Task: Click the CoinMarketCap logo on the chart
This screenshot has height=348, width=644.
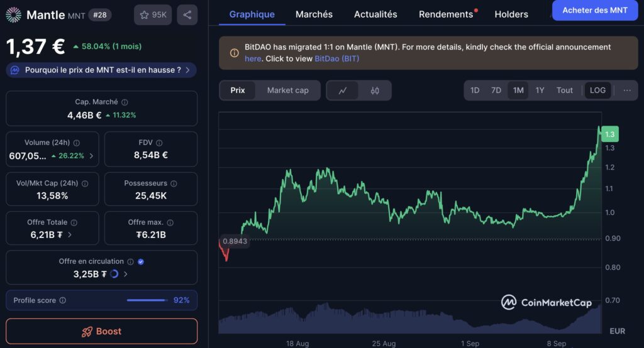Action: click(x=547, y=302)
